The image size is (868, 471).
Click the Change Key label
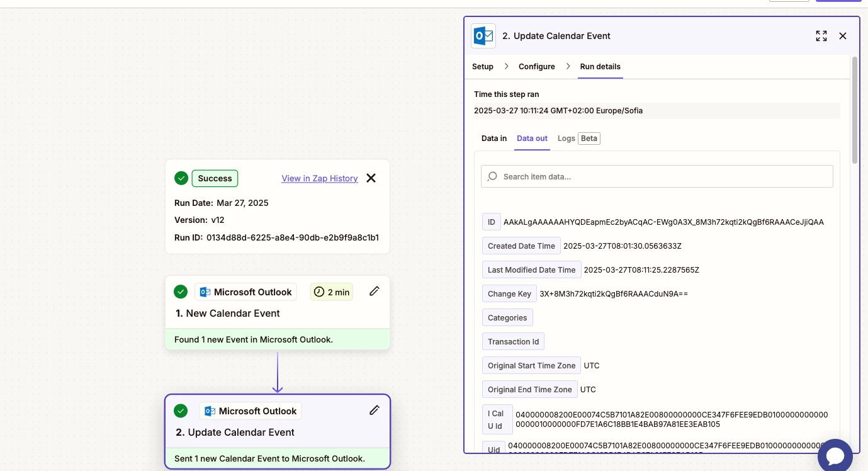tap(510, 293)
